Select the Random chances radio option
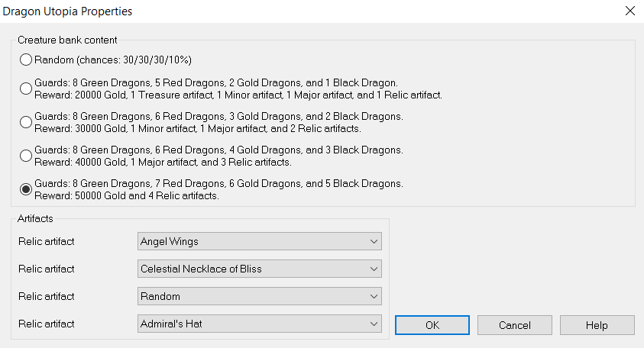This screenshot has width=644, height=348. pos(26,60)
